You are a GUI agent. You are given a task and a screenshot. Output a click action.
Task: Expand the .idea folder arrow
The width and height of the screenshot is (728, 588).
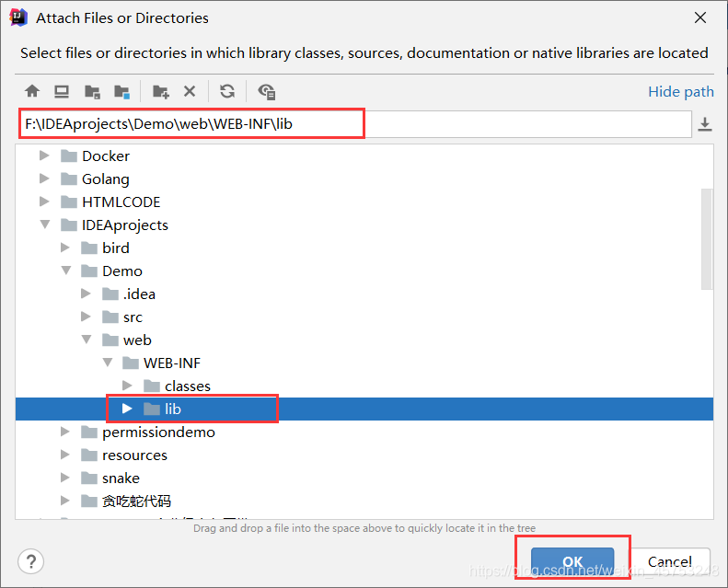coord(86,294)
